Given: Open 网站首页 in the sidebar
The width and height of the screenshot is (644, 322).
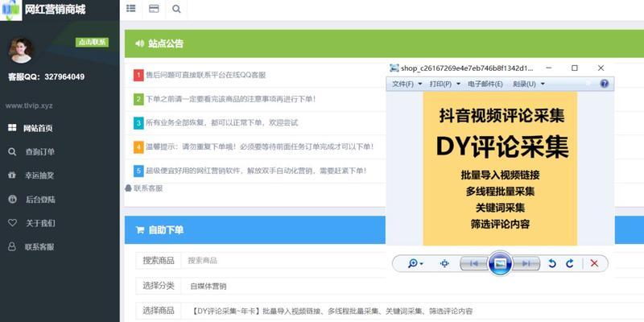Looking at the screenshot, I should (38, 128).
